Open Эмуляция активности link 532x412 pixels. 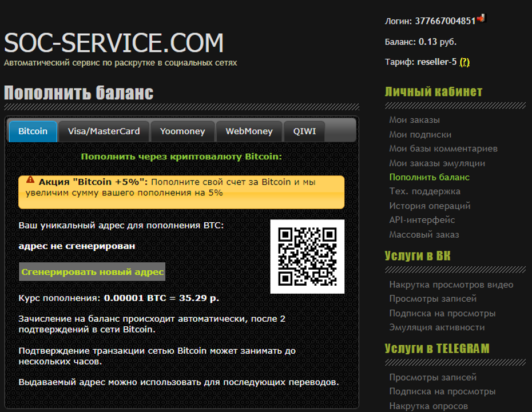tap(436, 327)
